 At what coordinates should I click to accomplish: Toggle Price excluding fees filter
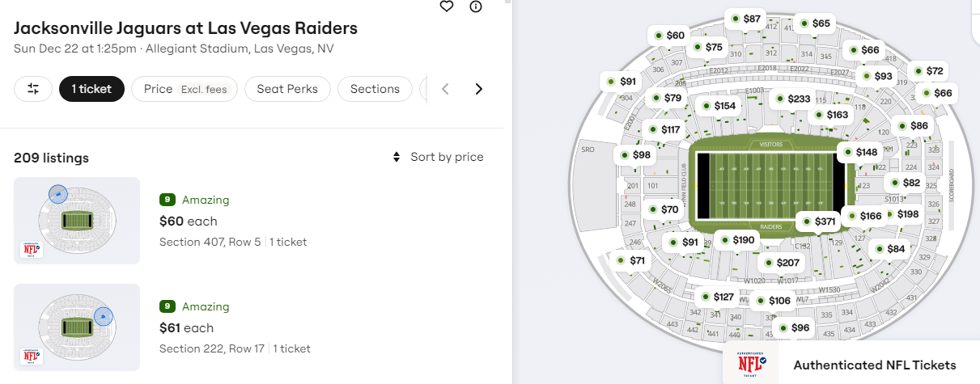click(x=185, y=89)
